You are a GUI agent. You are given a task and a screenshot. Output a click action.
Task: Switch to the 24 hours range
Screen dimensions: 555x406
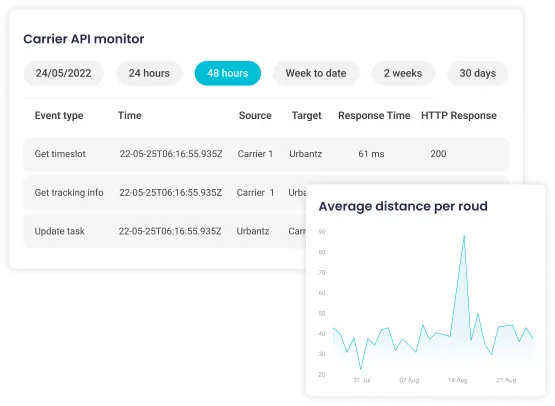click(149, 73)
